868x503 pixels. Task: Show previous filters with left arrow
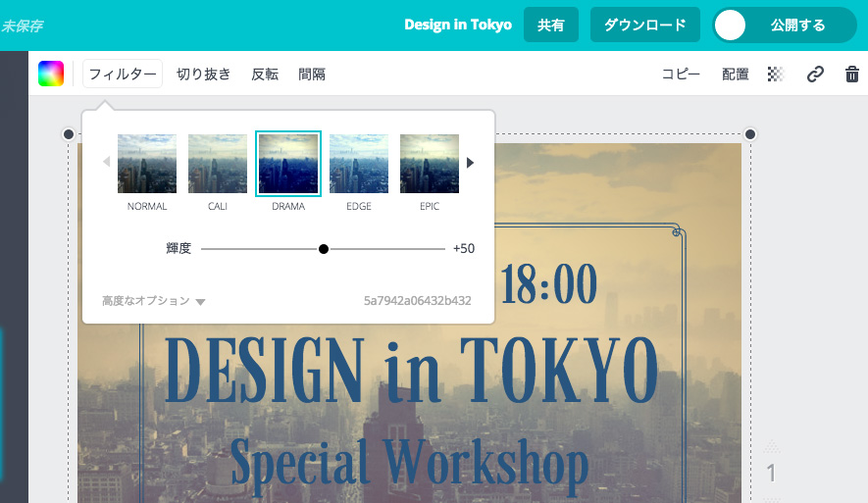[x=106, y=162]
